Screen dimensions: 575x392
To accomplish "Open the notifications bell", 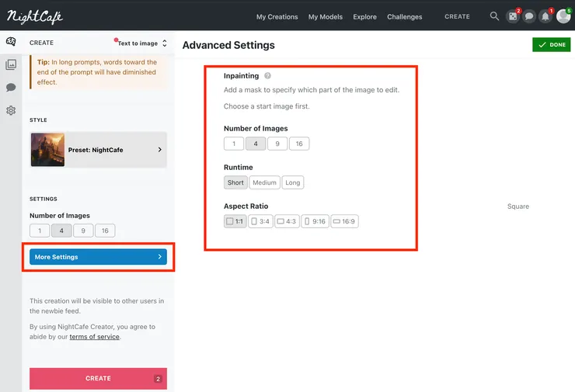I will point(545,16).
